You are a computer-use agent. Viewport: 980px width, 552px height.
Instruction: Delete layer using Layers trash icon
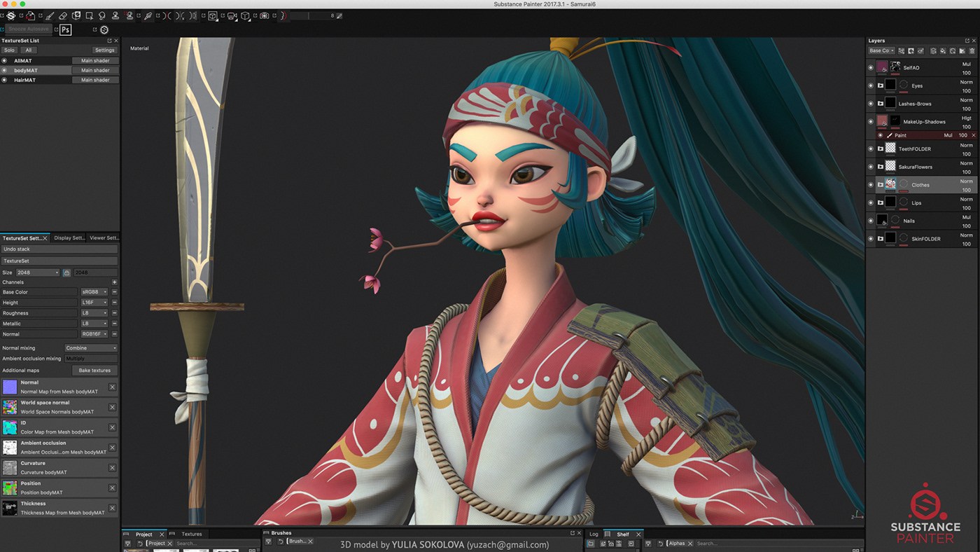pyautogui.click(x=972, y=50)
